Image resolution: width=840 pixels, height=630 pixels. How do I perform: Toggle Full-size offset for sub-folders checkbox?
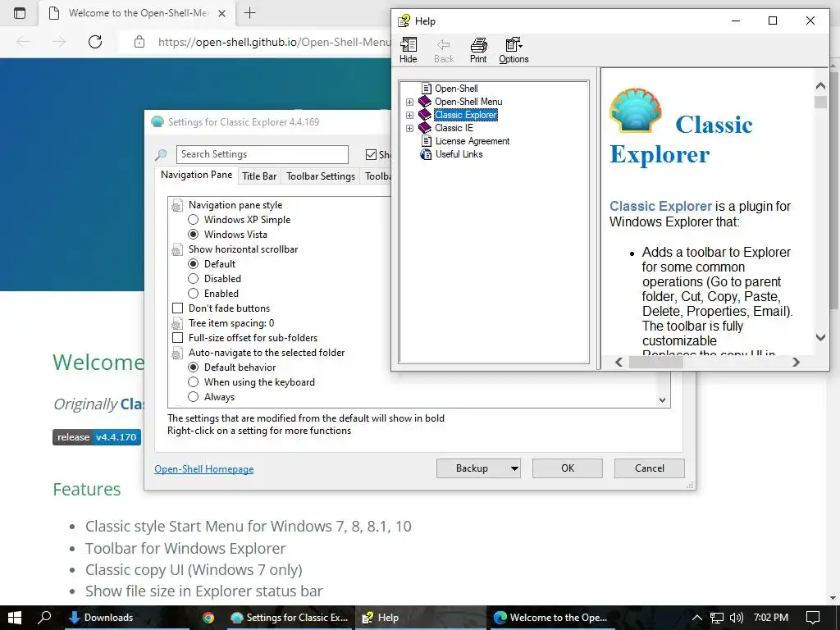click(177, 337)
